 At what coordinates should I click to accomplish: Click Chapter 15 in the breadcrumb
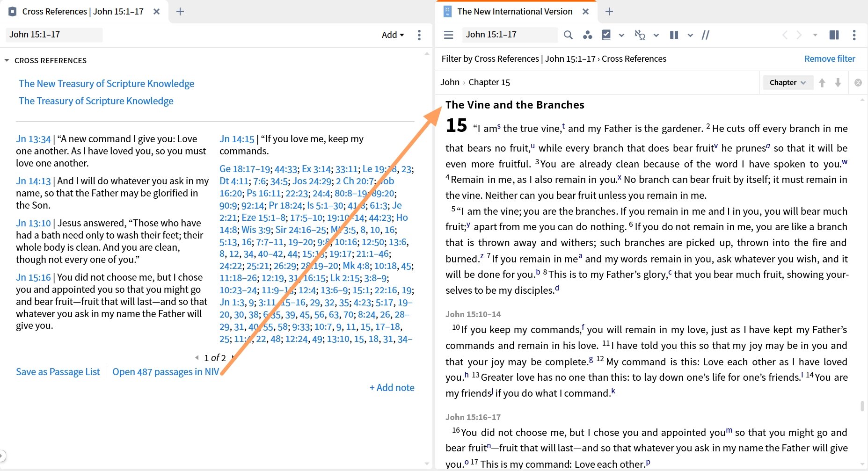pos(489,82)
